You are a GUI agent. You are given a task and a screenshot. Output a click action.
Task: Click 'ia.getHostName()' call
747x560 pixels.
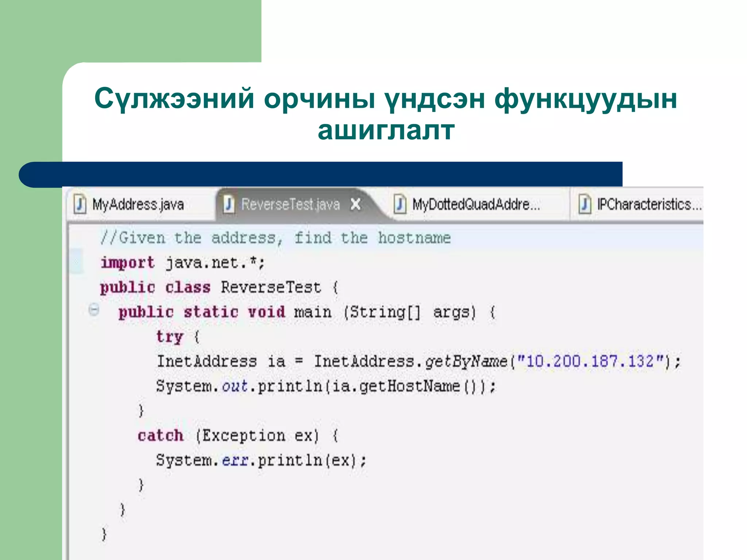406,386
